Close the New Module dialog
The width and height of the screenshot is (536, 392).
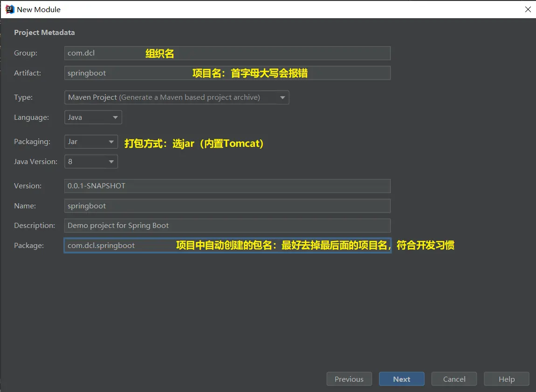point(528,10)
